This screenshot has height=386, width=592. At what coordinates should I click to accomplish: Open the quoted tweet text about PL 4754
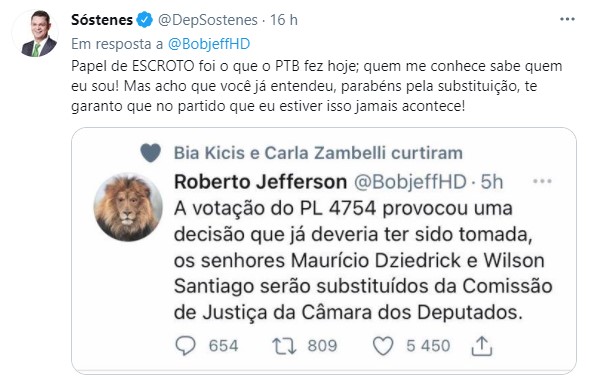[x=363, y=260]
